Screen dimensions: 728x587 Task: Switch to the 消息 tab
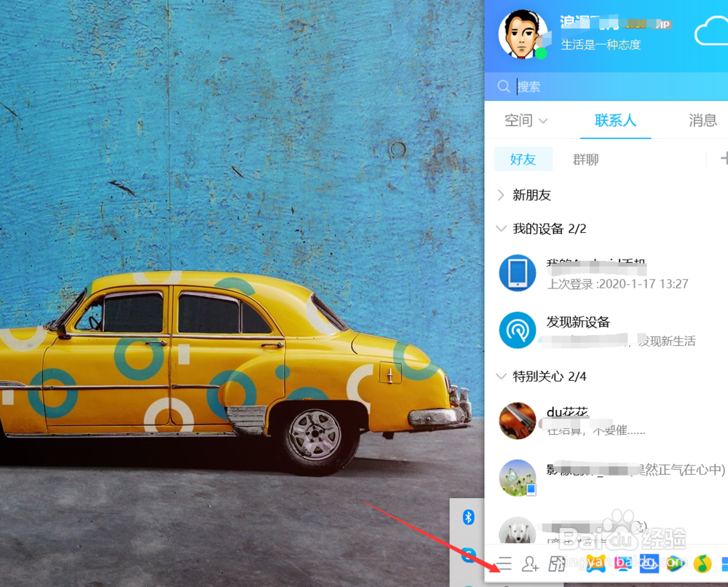pos(703,120)
